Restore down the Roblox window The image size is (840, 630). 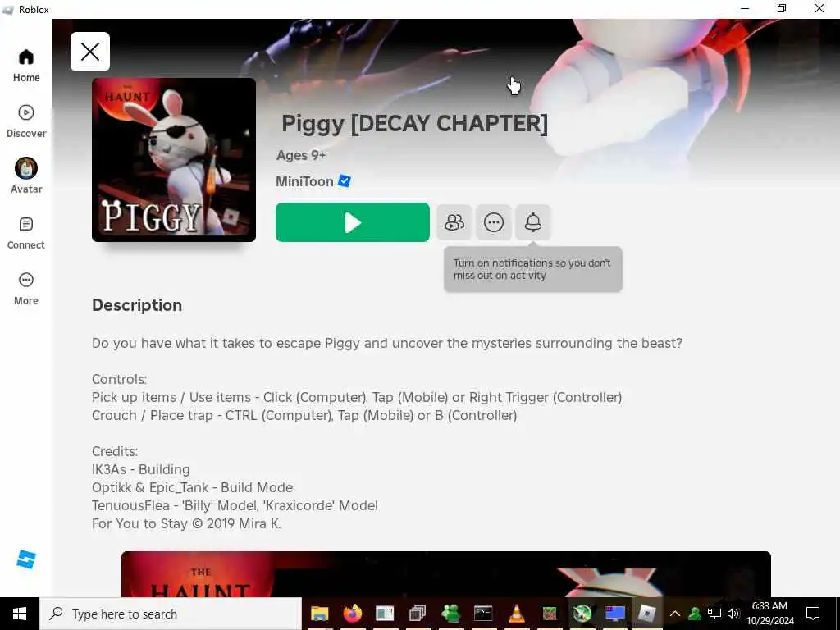coord(782,8)
